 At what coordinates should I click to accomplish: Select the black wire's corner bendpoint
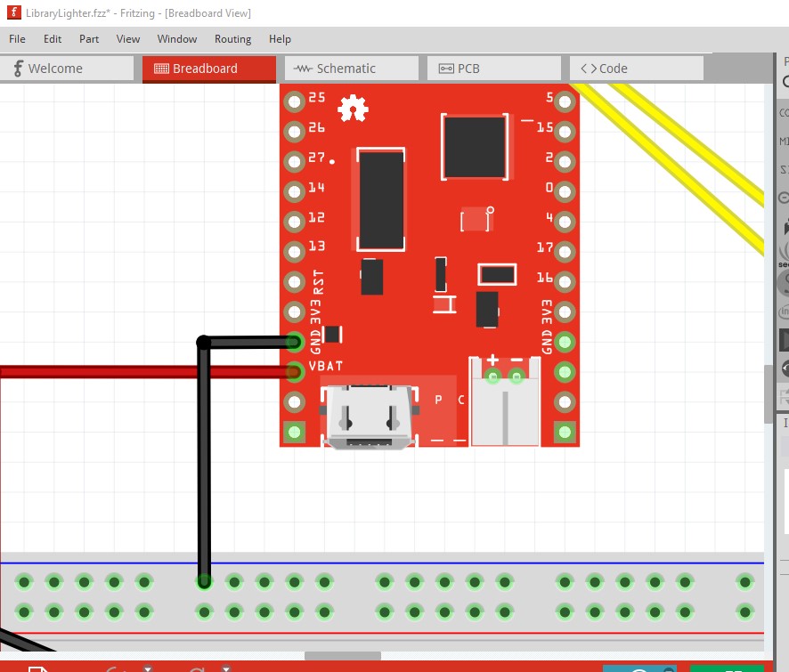[203, 343]
